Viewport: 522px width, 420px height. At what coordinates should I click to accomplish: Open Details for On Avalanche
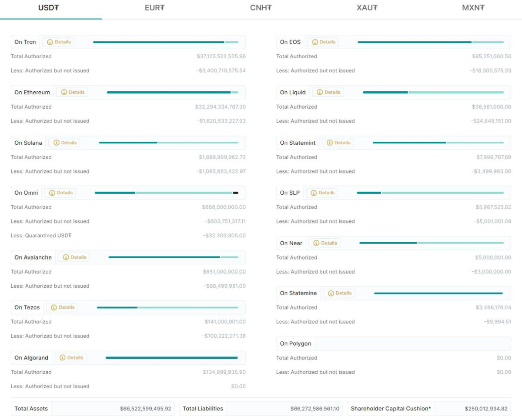point(74,257)
